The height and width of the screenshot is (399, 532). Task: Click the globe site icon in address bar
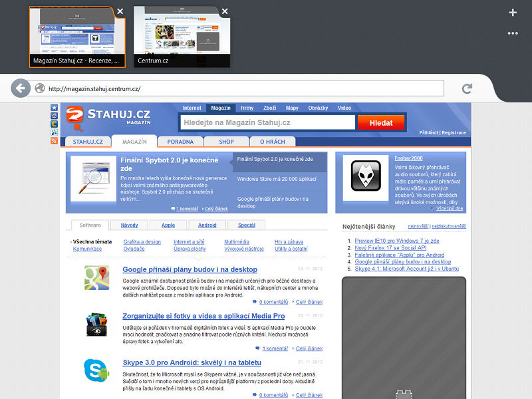[x=40, y=88]
